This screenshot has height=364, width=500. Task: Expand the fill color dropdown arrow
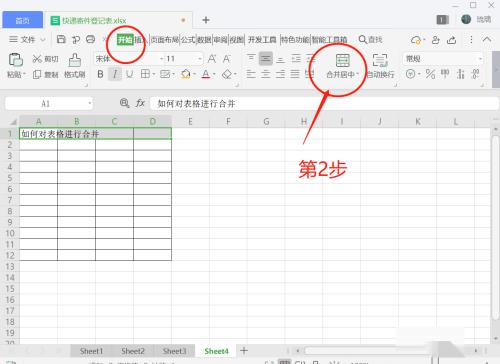pyautogui.click(x=194, y=74)
